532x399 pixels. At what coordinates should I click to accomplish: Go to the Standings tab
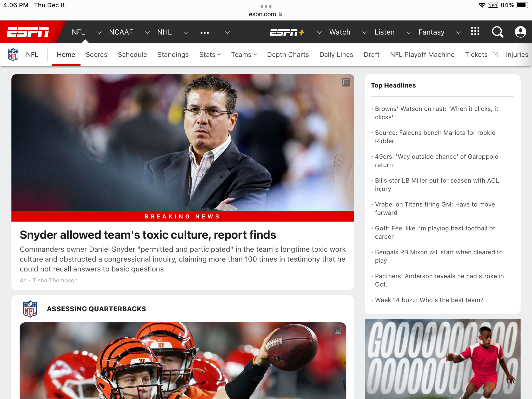tap(173, 55)
